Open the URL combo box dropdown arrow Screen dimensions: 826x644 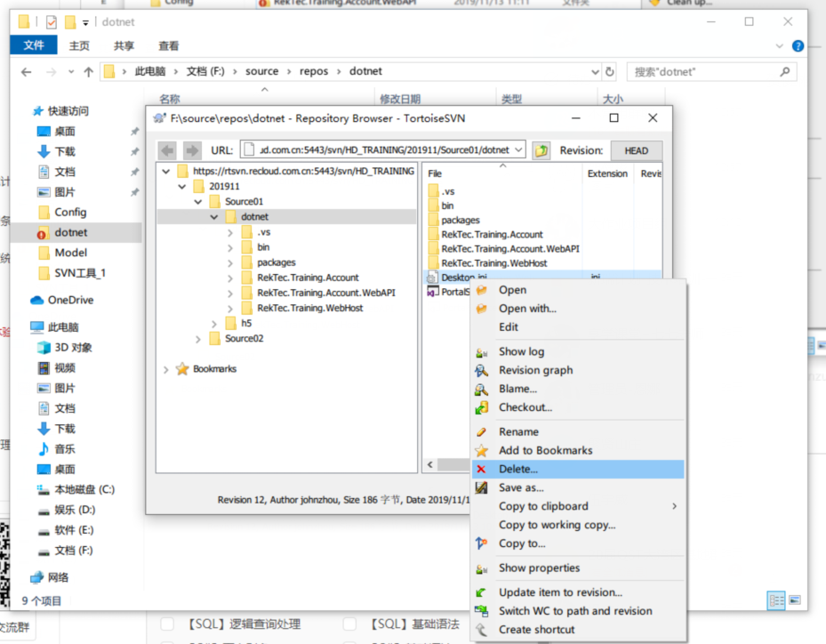point(518,150)
